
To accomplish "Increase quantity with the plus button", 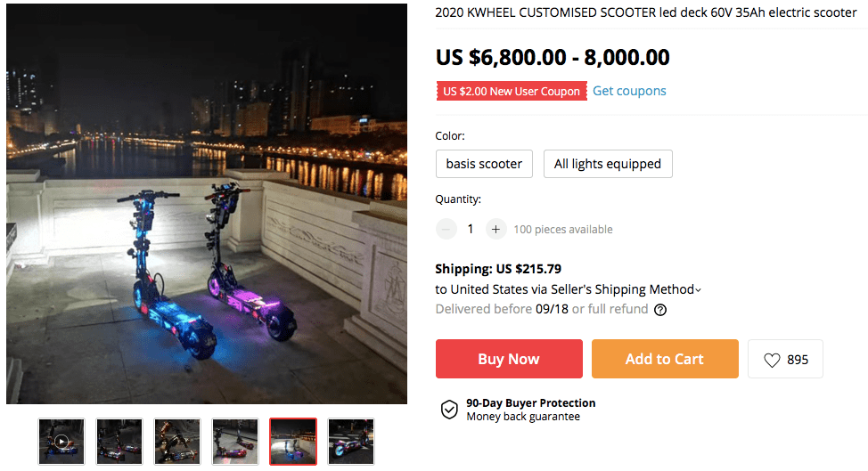I will (x=496, y=230).
